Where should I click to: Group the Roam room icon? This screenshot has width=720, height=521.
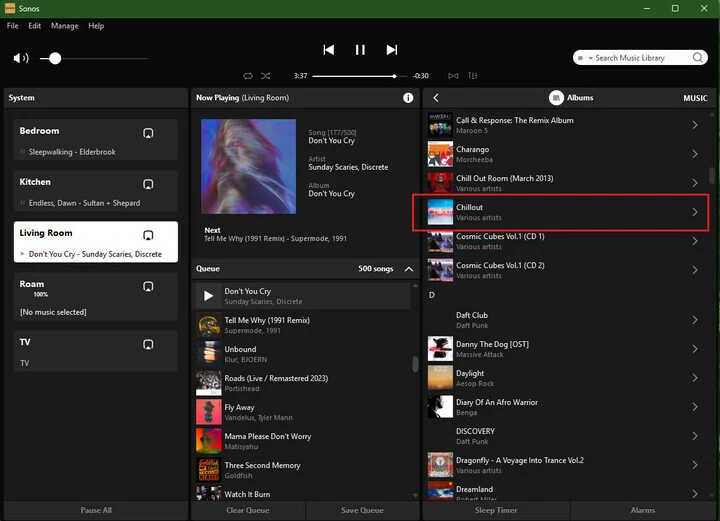pos(148,286)
